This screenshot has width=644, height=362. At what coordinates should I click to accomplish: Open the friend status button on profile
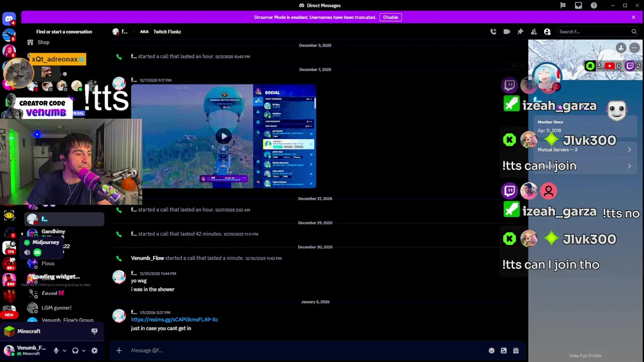(x=621, y=48)
